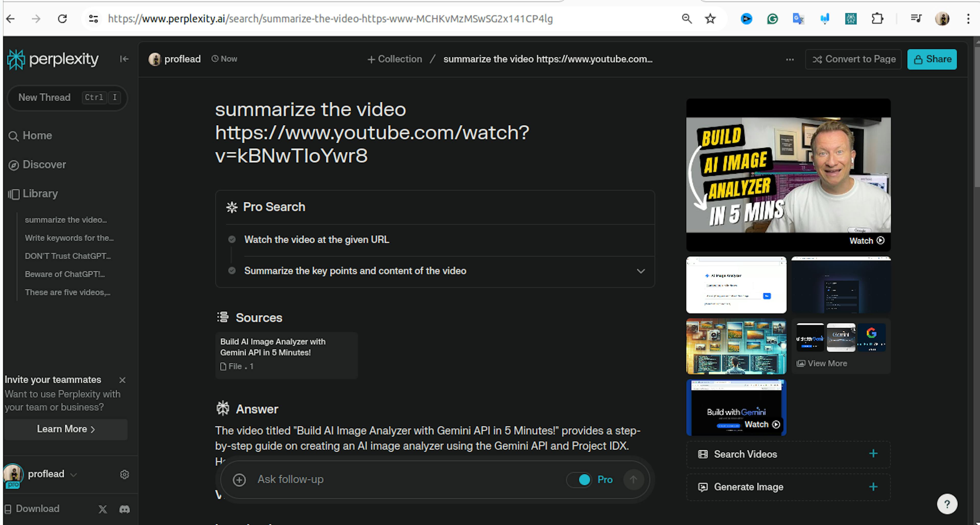Click Learn More in the invite banner
Screen dimensions: 980x525
[x=66, y=429]
